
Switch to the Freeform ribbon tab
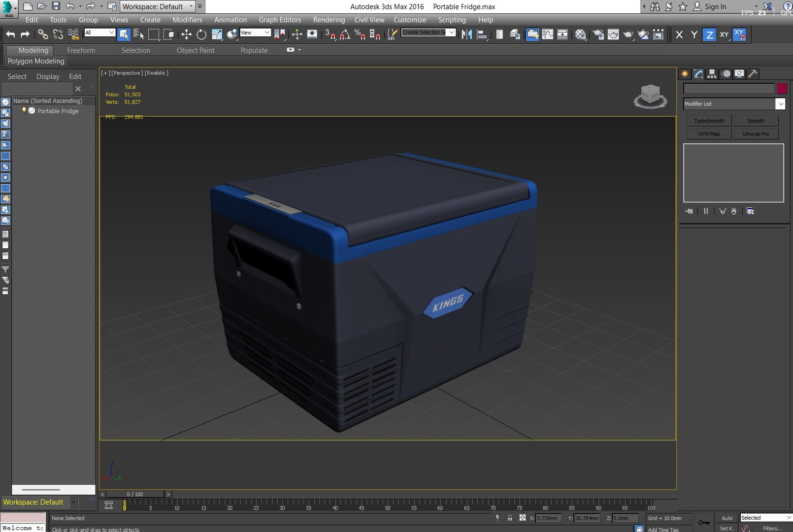tap(81, 50)
